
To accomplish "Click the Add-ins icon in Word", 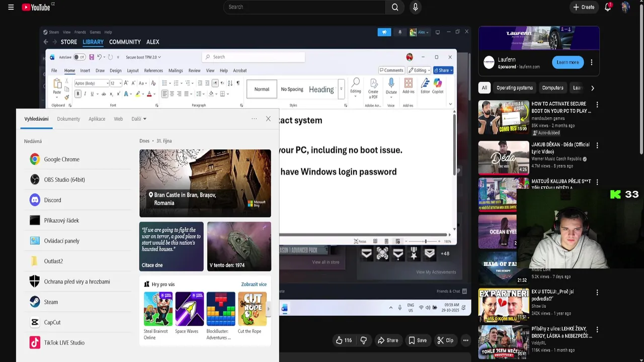I will click(x=409, y=86).
